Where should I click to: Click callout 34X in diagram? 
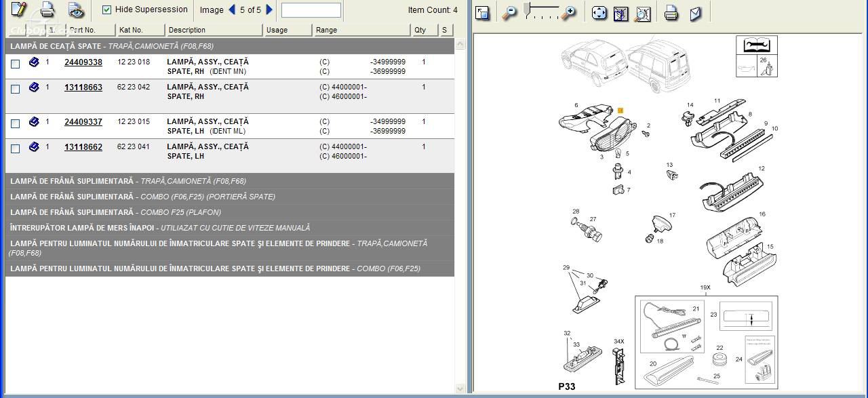coord(618,341)
